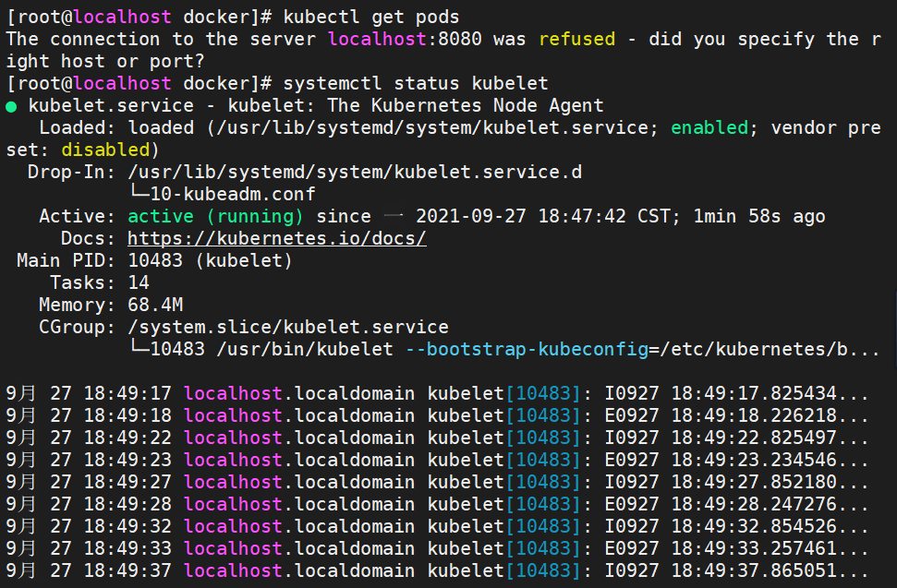
Task: Select the yellow 'refused' word
Action: [x=576, y=39]
